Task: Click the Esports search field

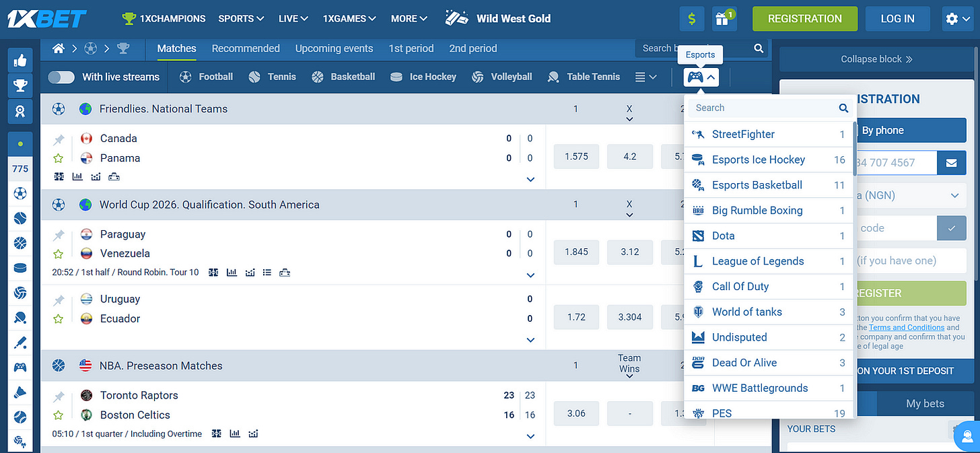Action: tap(761, 108)
